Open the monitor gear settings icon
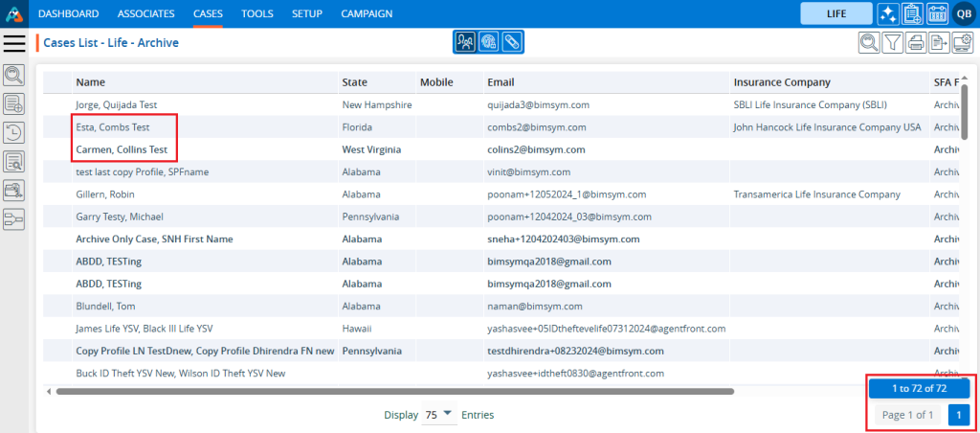Screen dimensions: 980x433 click(963, 42)
